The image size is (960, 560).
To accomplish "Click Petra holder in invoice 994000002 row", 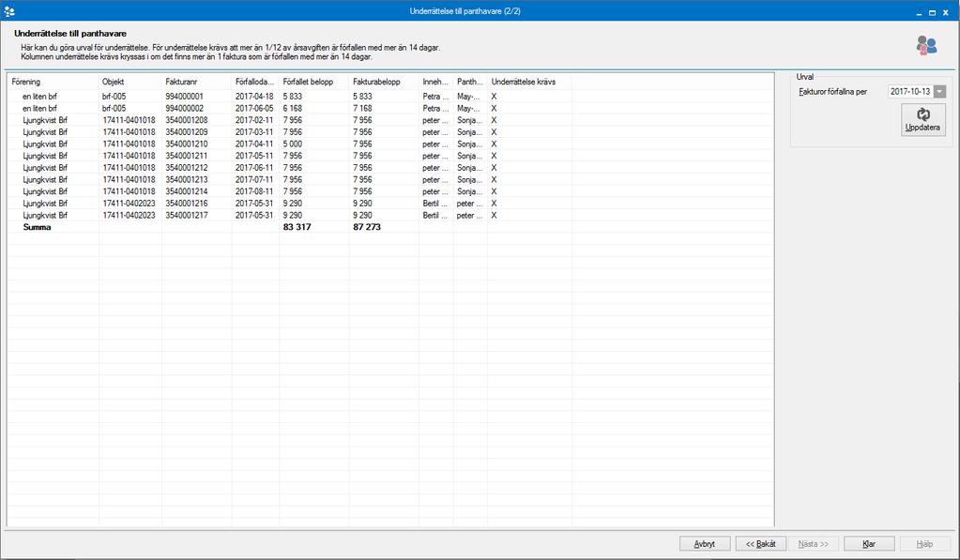I will 435,108.
